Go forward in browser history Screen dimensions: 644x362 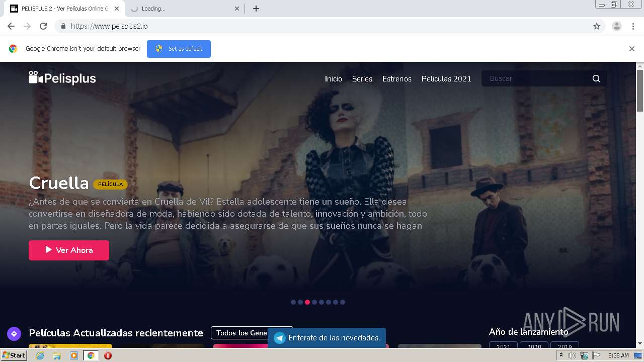27,26
